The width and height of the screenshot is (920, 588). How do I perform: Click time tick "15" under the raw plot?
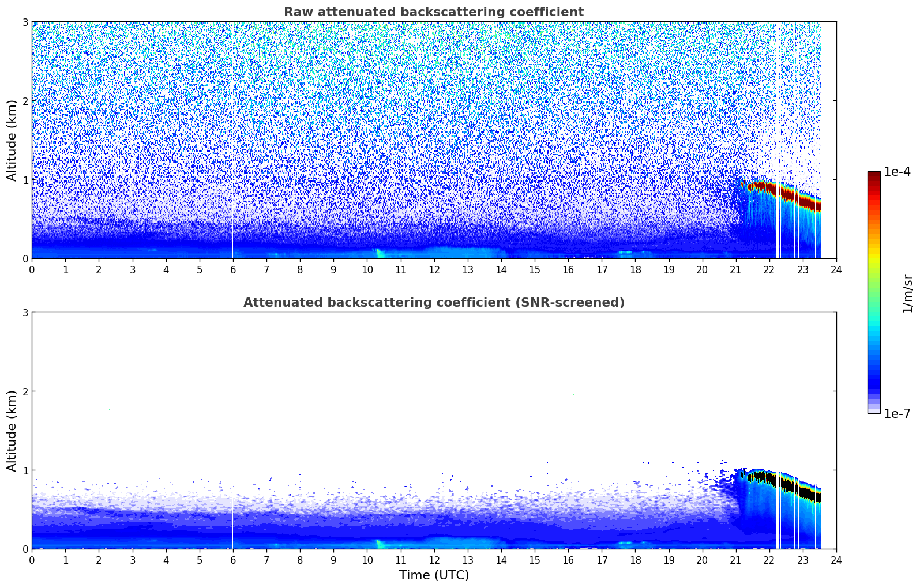[x=535, y=269]
